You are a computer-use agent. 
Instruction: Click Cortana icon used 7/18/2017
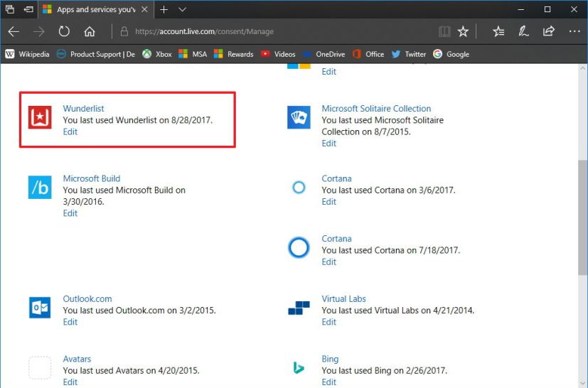pos(299,247)
